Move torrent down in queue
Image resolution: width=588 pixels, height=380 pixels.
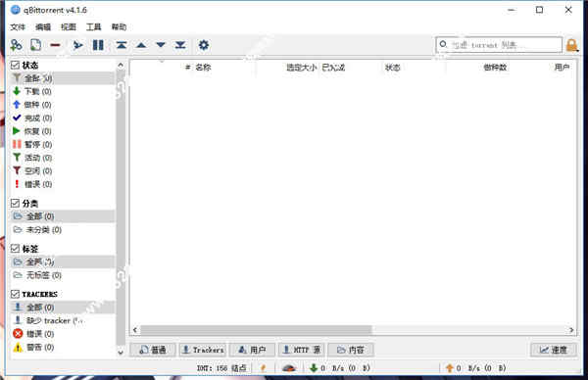pyautogui.click(x=161, y=45)
